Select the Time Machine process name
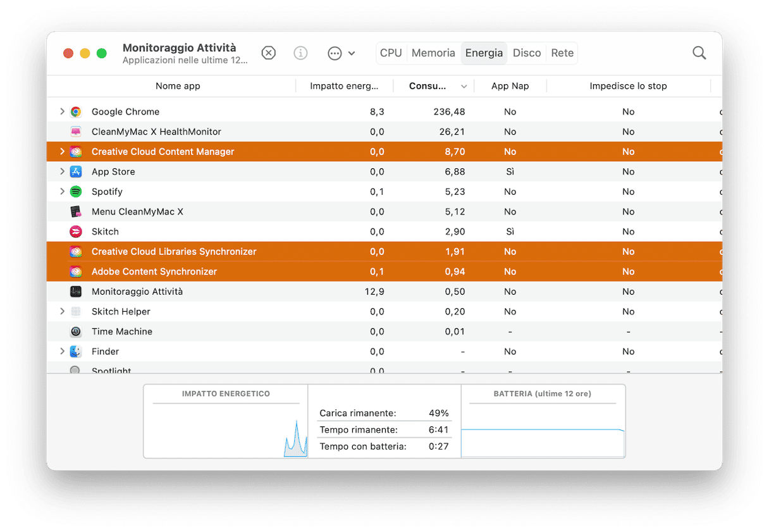 click(121, 331)
